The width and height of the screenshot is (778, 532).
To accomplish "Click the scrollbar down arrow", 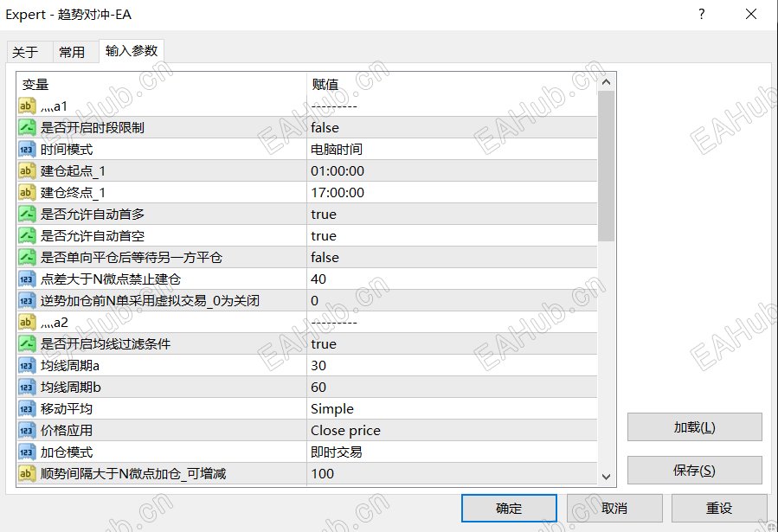I will coord(607,477).
